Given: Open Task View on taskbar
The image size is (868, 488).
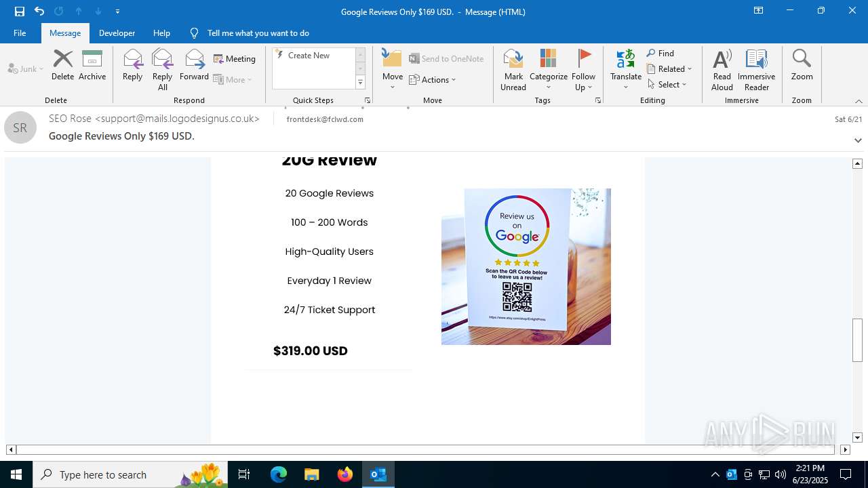Looking at the screenshot, I should [x=244, y=474].
